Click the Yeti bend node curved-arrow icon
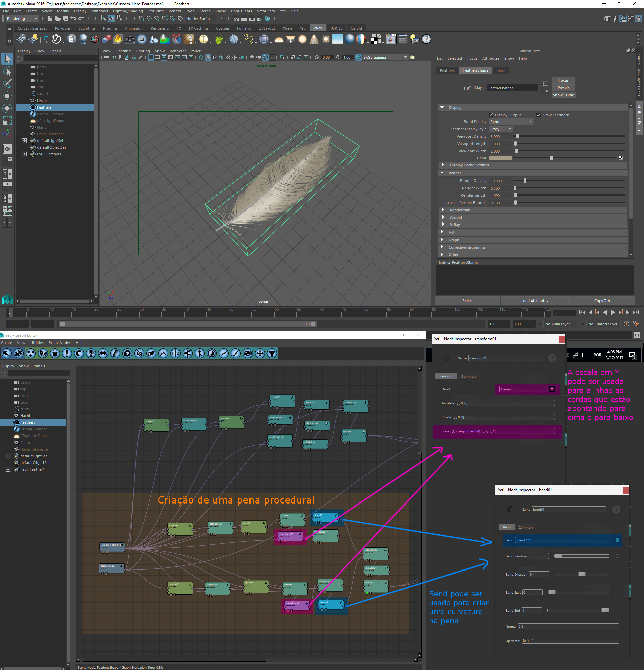The image size is (644, 670). (79, 353)
